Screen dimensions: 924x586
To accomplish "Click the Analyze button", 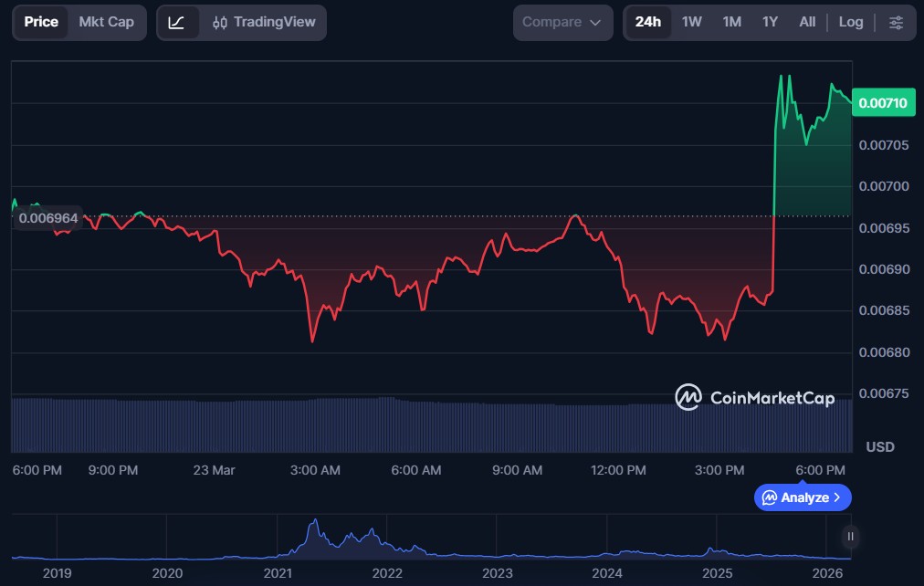I will coord(803,497).
